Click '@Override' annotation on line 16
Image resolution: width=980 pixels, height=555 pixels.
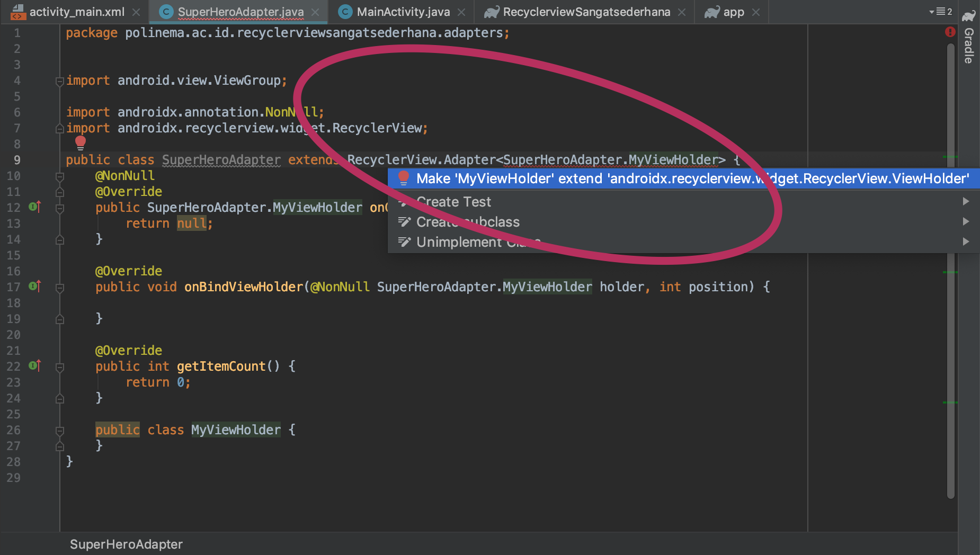click(129, 271)
